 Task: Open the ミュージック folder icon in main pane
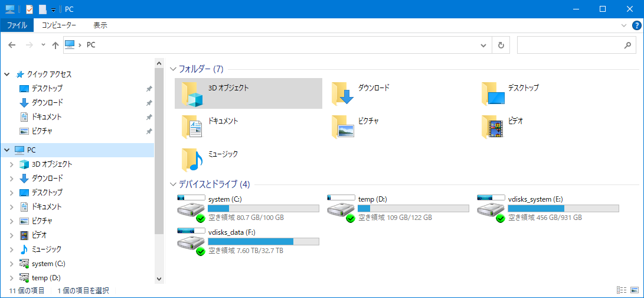click(192, 159)
